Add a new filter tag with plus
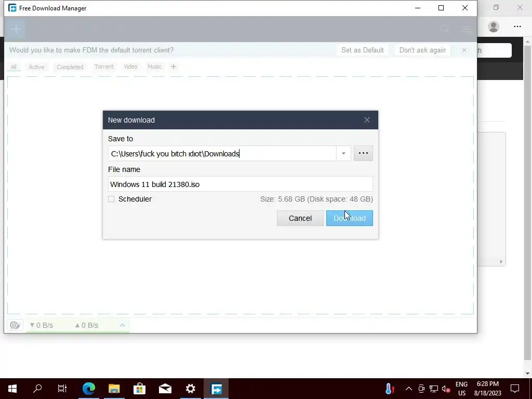Viewport: 532px width, 399px height. tap(174, 66)
